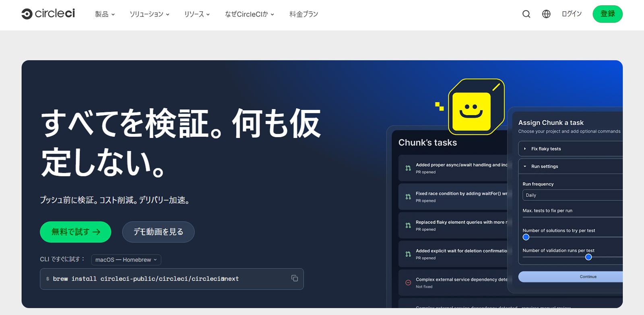Click the 'Max. tests to fix per run' slider track

pos(572,217)
